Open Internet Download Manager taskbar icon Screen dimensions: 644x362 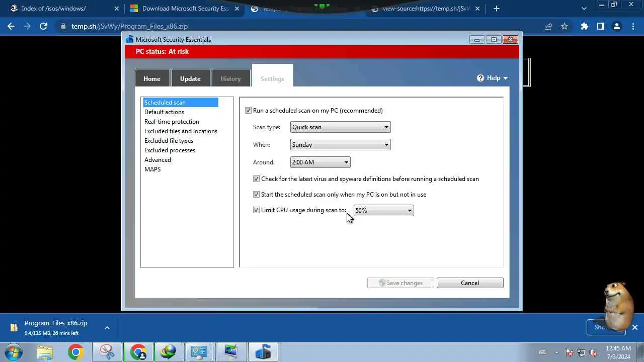tap(169, 352)
